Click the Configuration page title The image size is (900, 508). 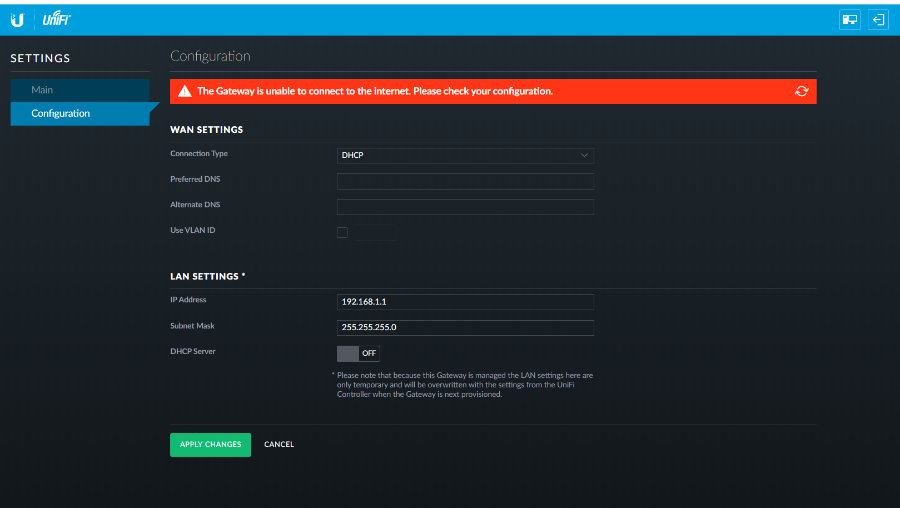point(210,56)
